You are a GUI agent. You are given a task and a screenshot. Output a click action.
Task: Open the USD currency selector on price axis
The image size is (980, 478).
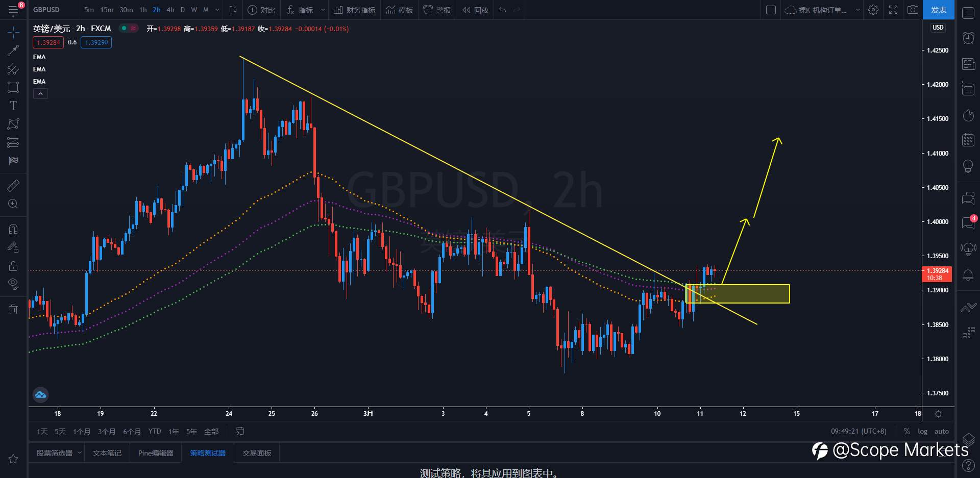point(938,28)
